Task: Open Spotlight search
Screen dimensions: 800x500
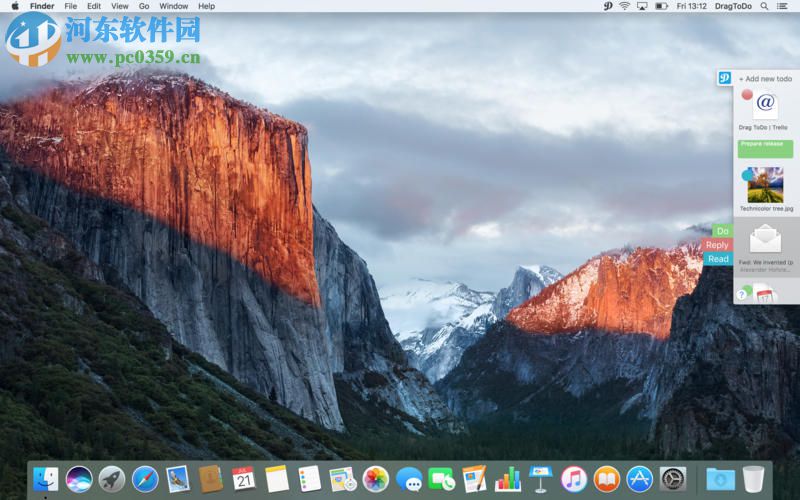Action: pos(764,6)
